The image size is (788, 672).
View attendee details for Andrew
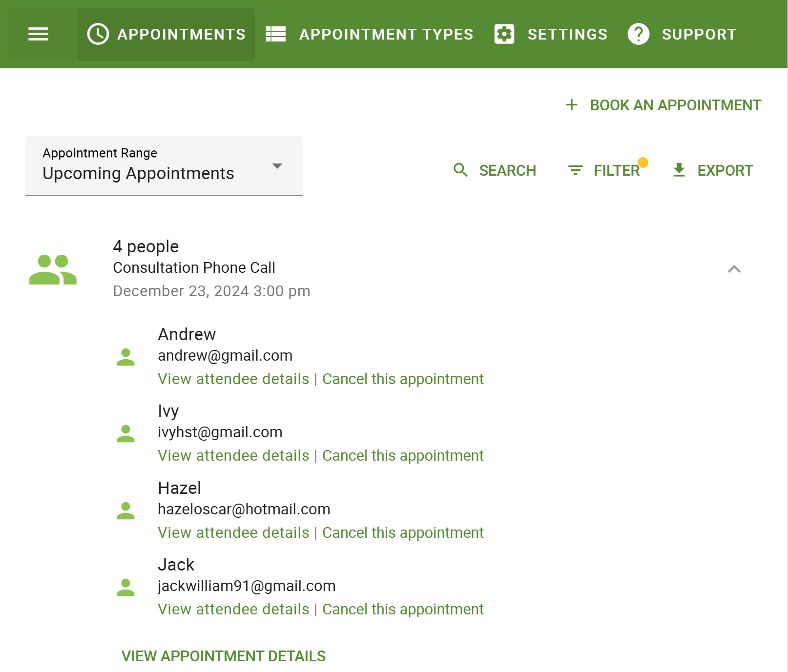coord(233,379)
